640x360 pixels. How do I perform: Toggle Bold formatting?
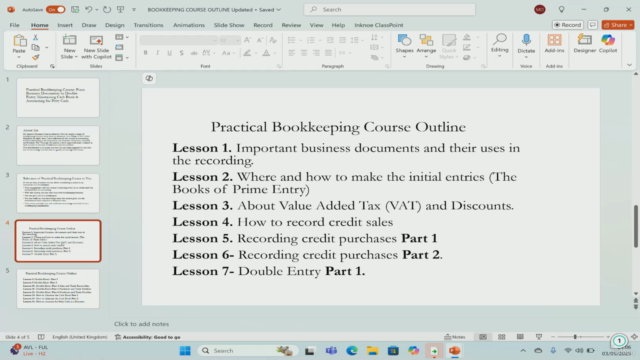click(145, 53)
